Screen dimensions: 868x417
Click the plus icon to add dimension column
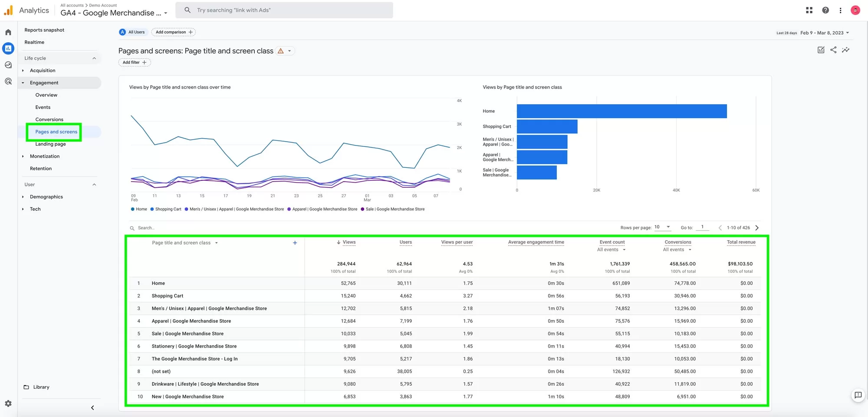[295, 243]
